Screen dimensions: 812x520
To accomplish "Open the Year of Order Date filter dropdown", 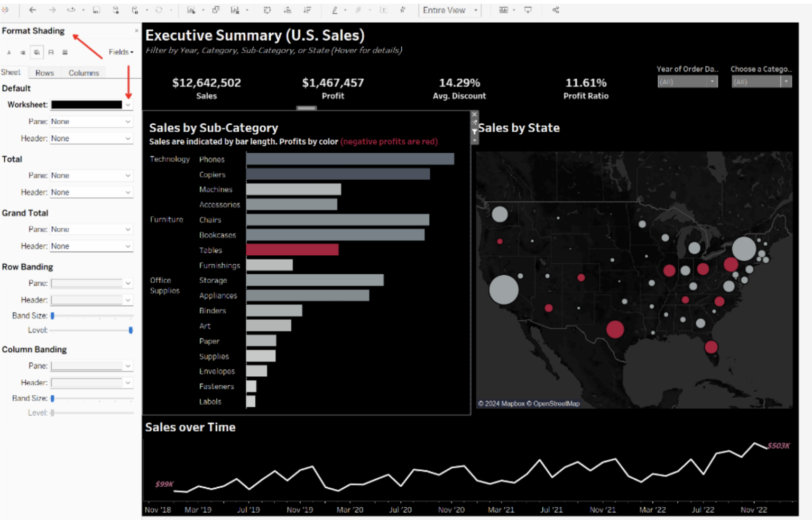I will click(x=713, y=81).
